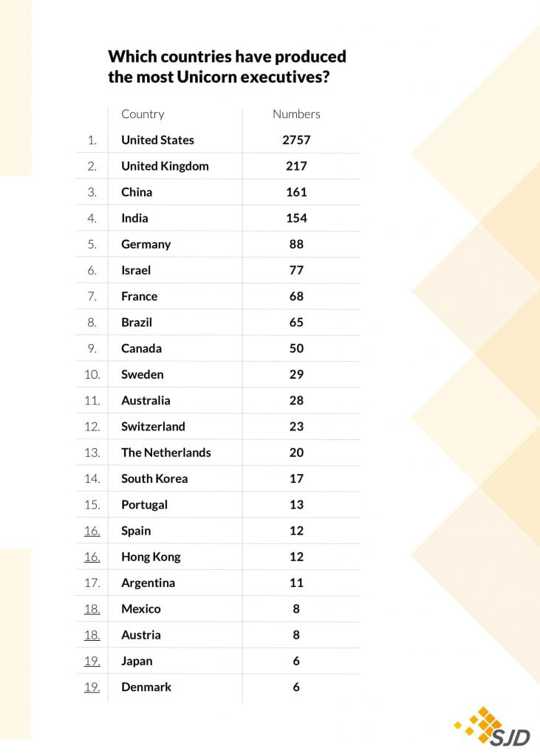Follow the underlined rank next to Austria

coord(92,635)
